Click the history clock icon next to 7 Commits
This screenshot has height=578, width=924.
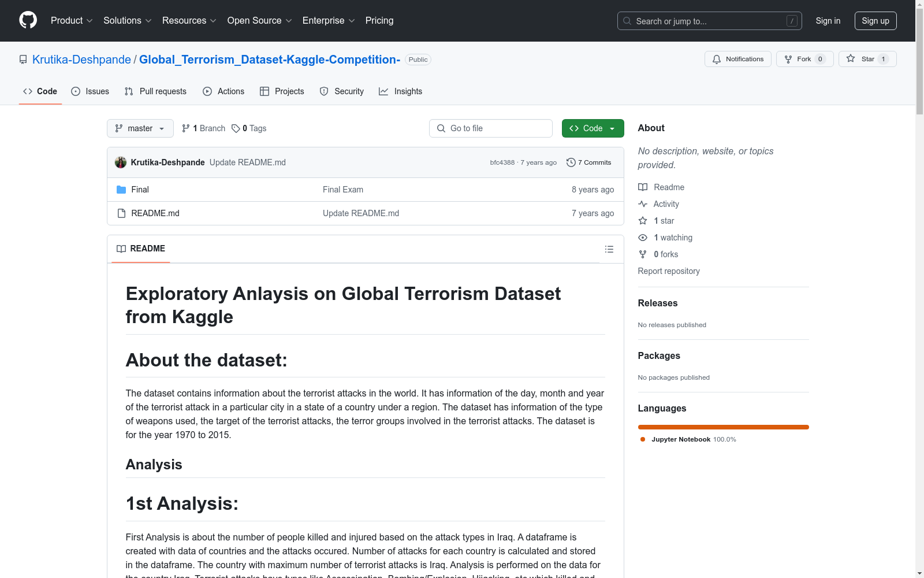(x=571, y=162)
